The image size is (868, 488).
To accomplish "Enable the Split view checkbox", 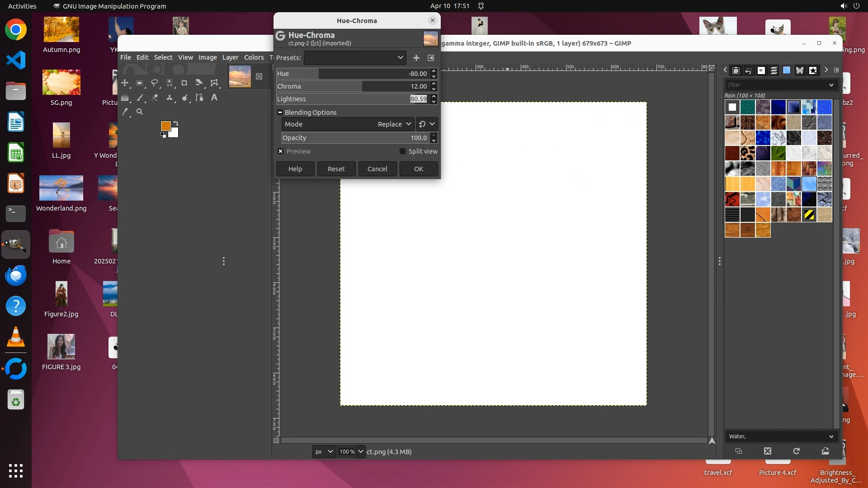I will (402, 151).
